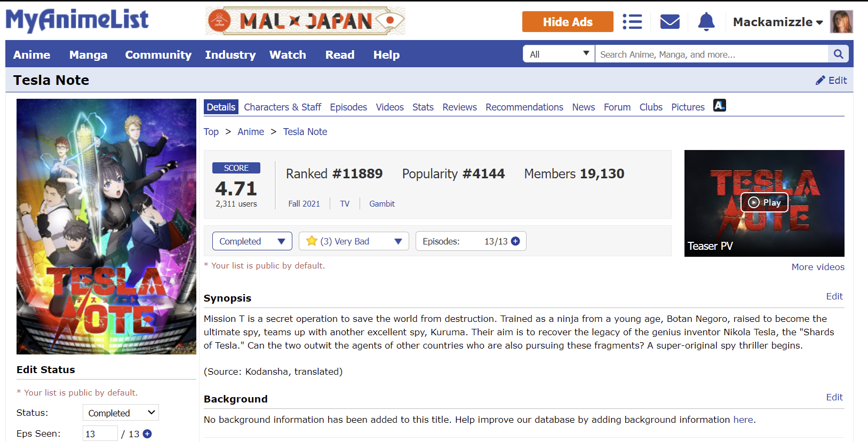The image size is (868, 442).
Task: Follow the Tesla Note breadcrumb link
Action: pyautogui.click(x=305, y=132)
